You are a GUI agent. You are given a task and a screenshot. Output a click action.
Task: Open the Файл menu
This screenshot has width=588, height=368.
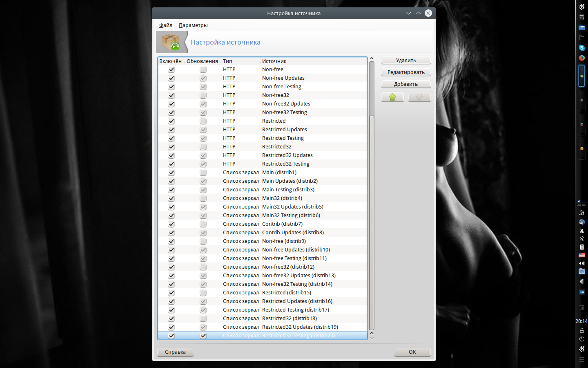coord(165,25)
